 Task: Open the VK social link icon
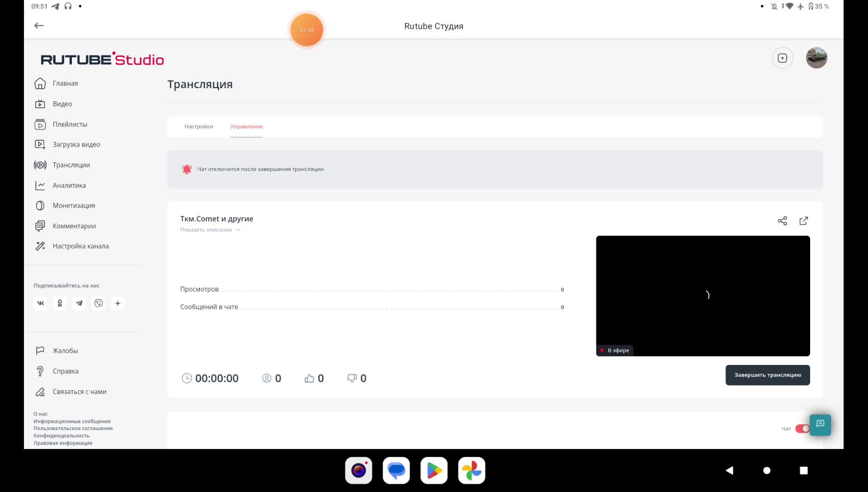point(40,303)
